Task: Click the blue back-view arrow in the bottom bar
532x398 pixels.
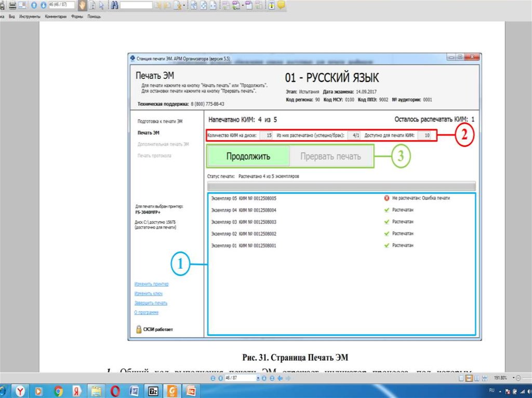Action: click(280, 378)
